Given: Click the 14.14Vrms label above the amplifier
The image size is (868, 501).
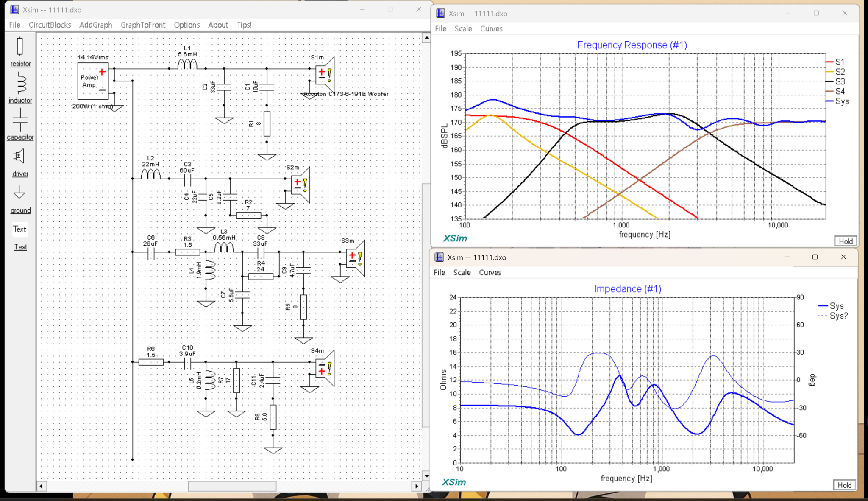Looking at the screenshot, I should [x=93, y=57].
